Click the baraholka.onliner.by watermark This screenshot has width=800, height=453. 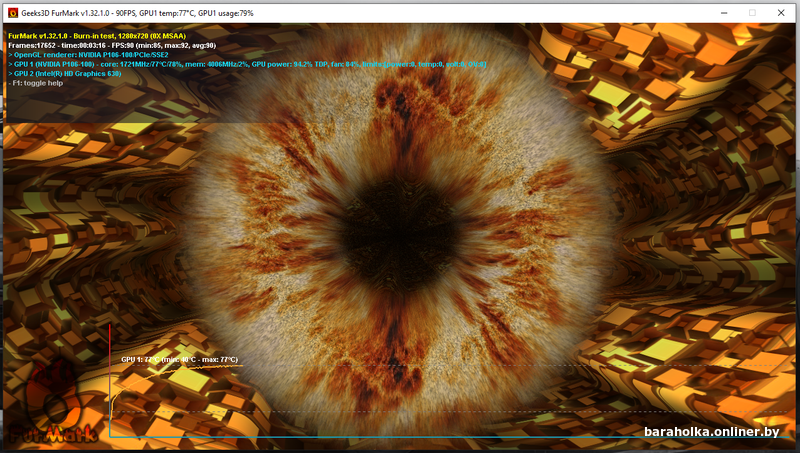[x=710, y=433]
